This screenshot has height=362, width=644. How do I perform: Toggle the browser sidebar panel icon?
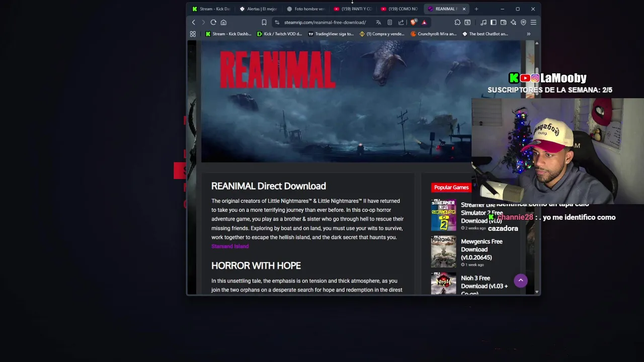click(494, 22)
